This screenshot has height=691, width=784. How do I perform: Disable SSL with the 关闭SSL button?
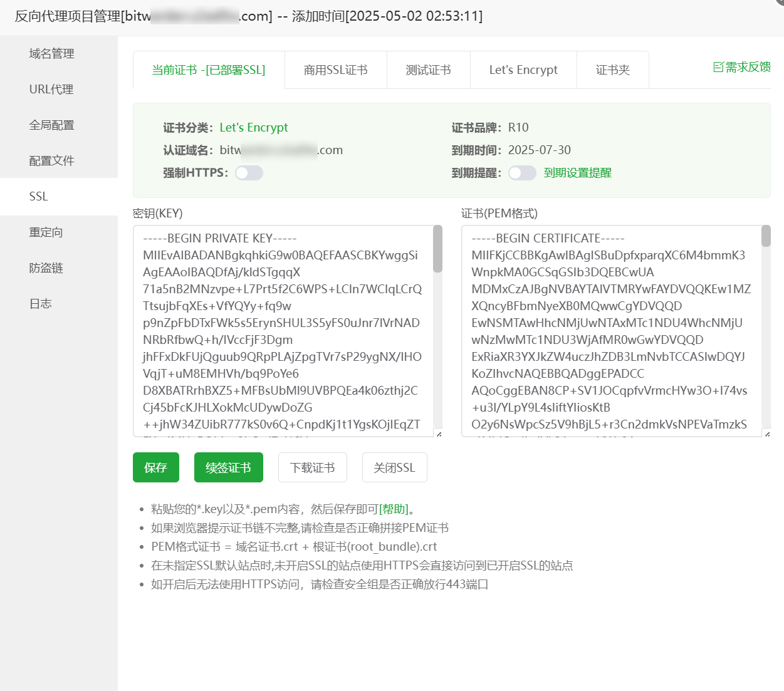tap(394, 467)
